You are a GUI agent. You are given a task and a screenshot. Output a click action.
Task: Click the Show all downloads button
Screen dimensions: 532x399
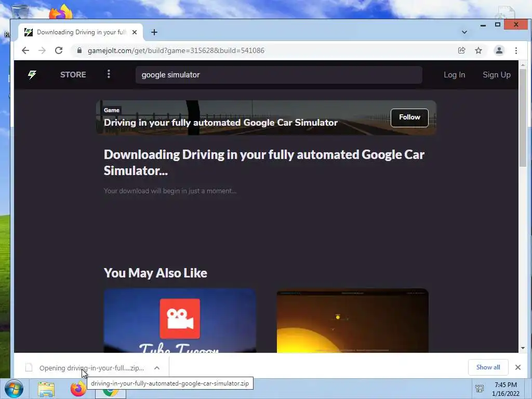[x=488, y=367]
